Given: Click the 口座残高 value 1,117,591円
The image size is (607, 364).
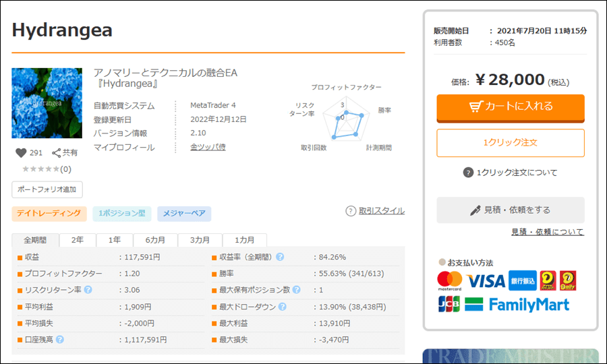Looking at the screenshot, I should coord(146,340).
